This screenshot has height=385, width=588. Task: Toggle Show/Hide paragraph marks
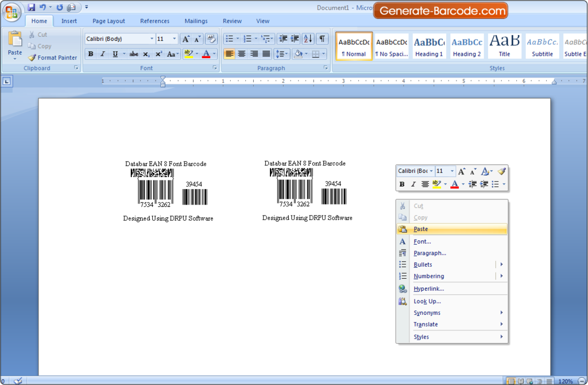pos(322,38)
